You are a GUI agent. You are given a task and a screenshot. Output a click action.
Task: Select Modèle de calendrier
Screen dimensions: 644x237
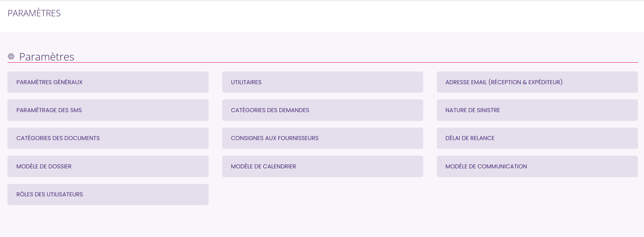pos(323,166)
